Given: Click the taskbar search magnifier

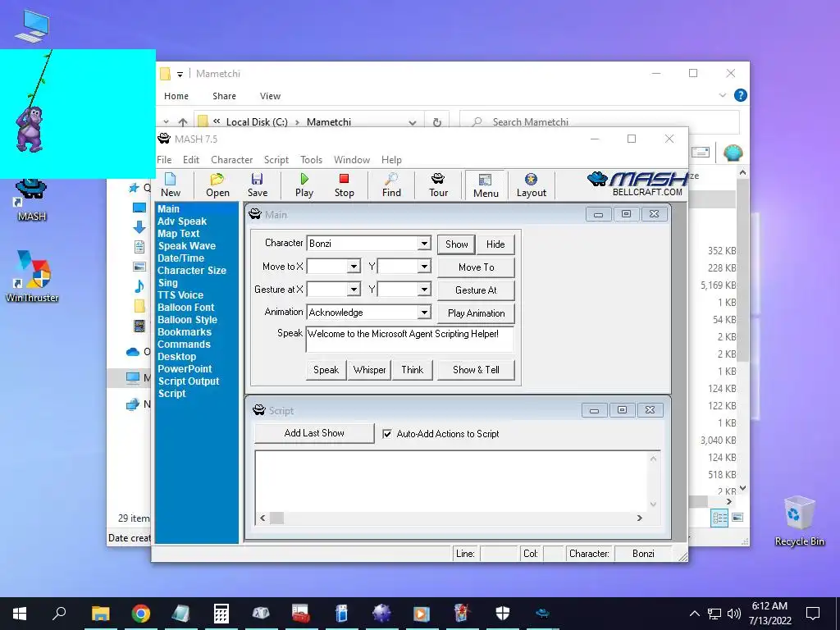Looking at the screenshot, I should 59,614.
